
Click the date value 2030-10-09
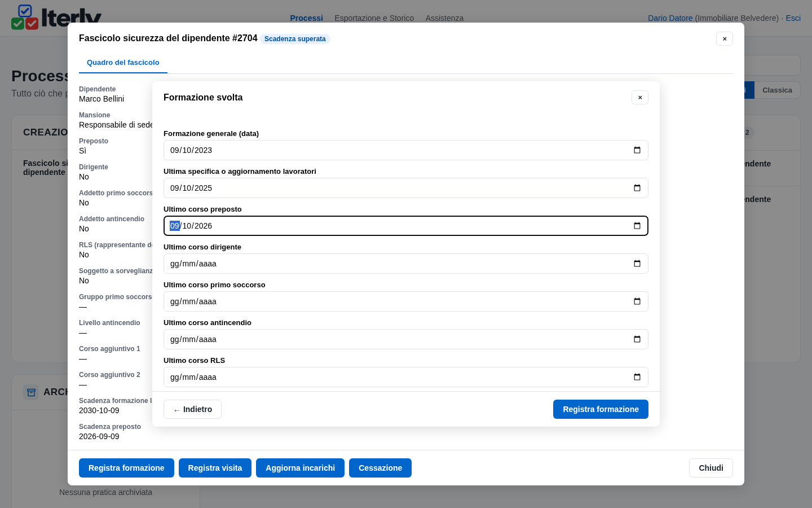click(x=99, y=410)
